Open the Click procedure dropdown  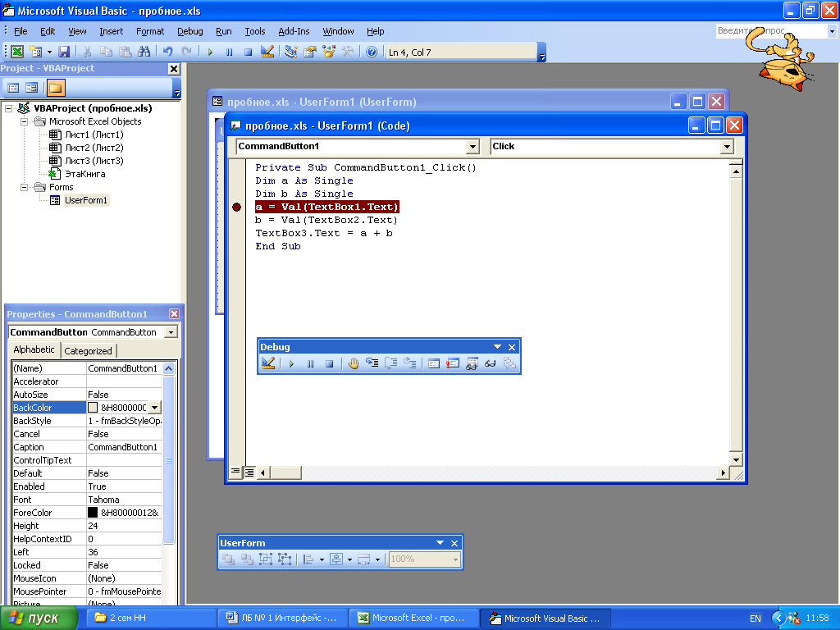click(x=727, y=146)
